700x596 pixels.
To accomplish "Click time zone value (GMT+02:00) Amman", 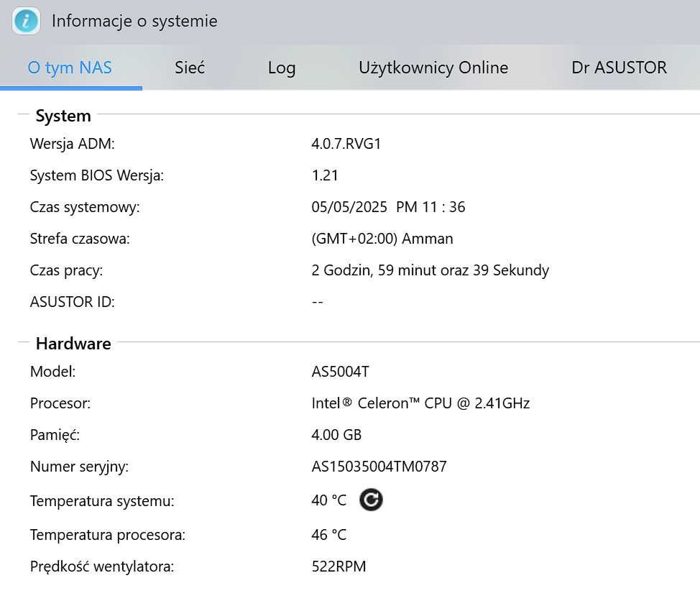I will [x=382, y=239].
